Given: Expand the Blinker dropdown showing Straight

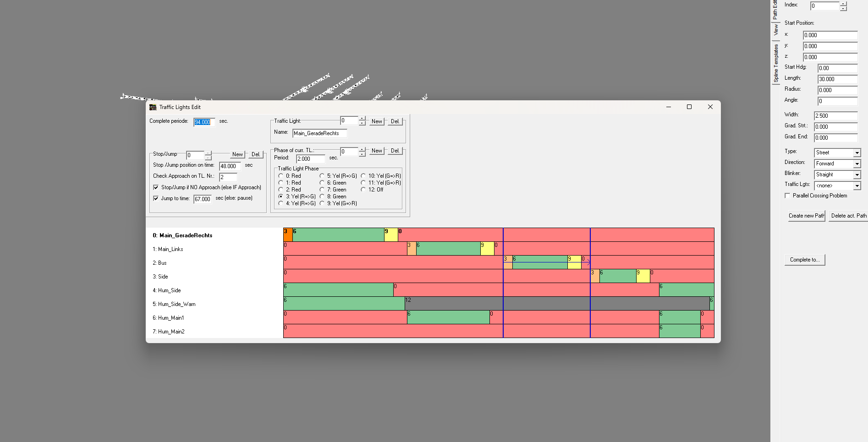Looking at the screenshot, I should (x=857, y=175).
